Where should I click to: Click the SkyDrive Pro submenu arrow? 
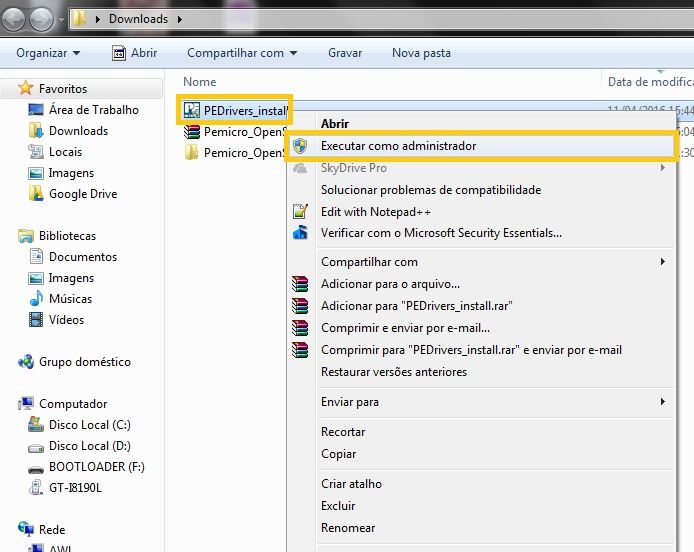tap(663, 168)
